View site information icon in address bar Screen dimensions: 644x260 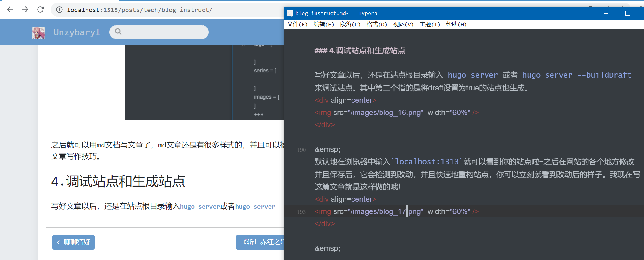pos(59,10)
